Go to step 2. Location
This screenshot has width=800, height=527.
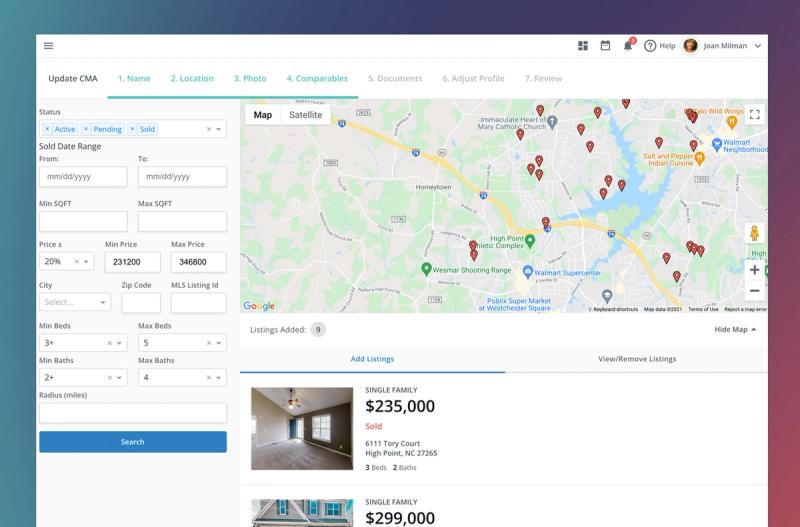192,79
